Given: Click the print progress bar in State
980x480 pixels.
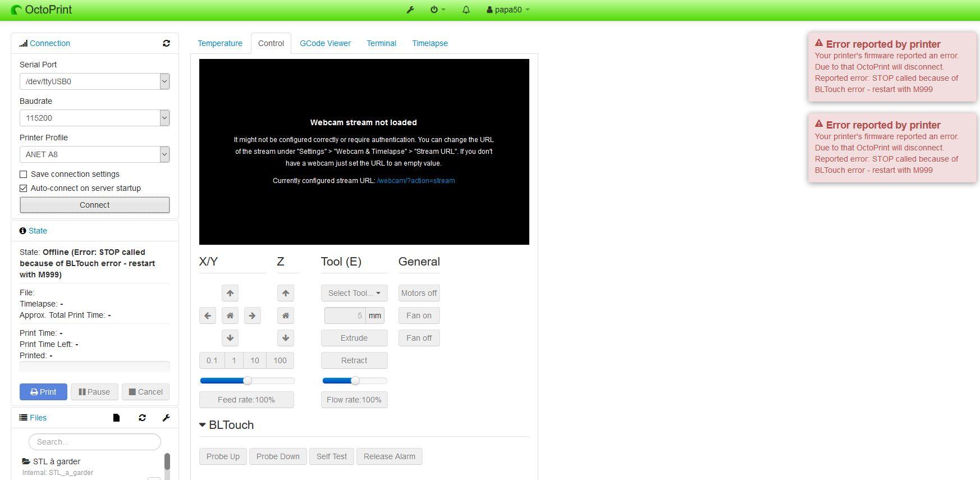Looking at the screenshot, I should 95,367.
